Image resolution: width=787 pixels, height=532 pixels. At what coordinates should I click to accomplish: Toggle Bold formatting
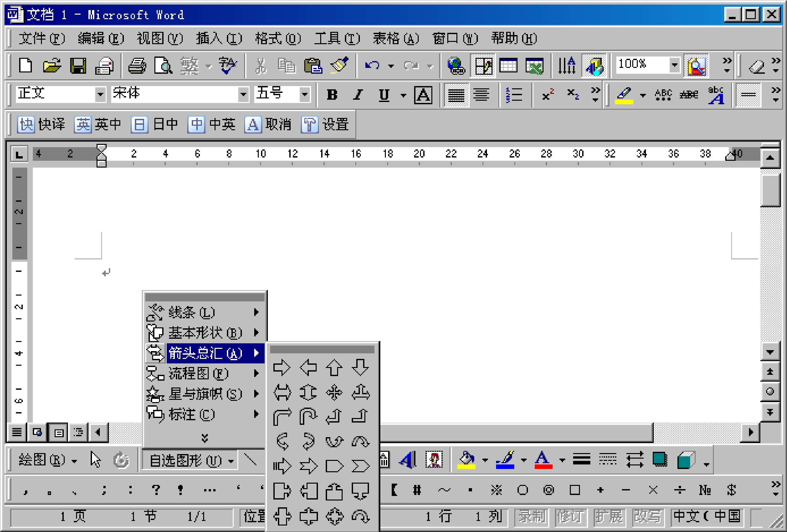pyautogui.click(x=332, y=95)
